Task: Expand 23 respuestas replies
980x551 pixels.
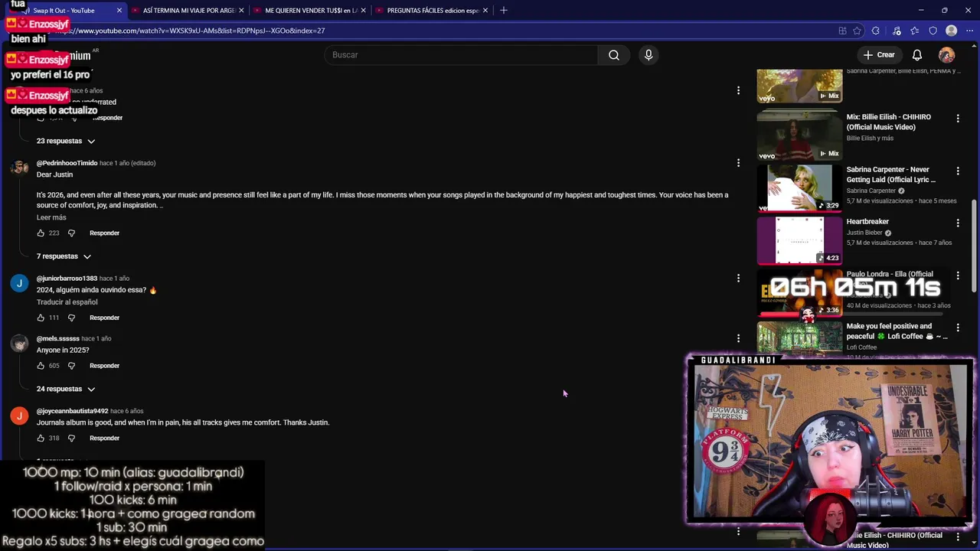Action: [66, 141]
